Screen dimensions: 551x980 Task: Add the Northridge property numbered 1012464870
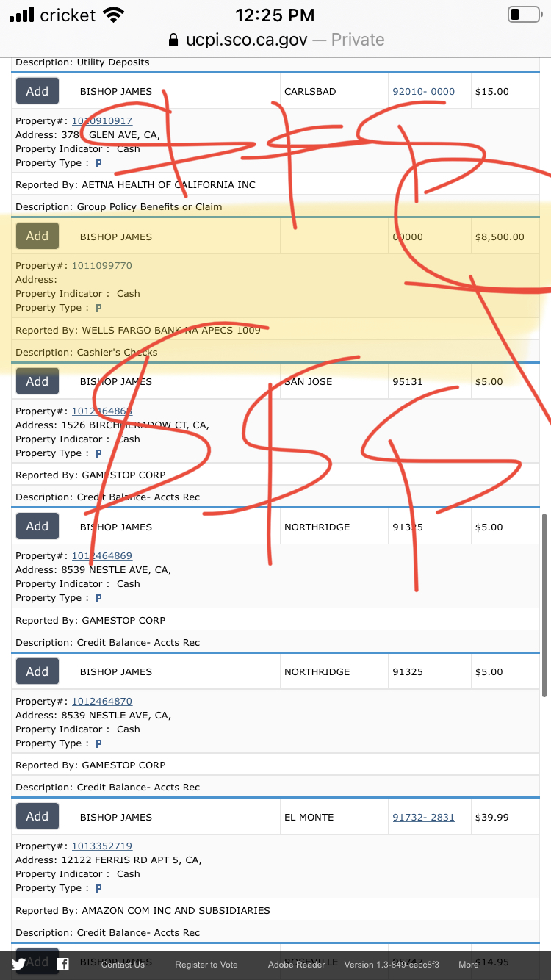click(37, 671)
